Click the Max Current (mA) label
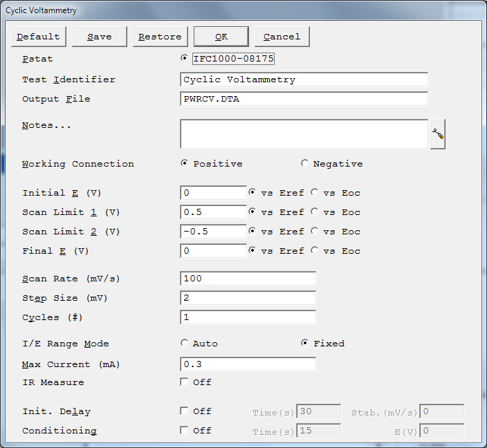Image resolution: width=487 pixels, height=448 pixels. (71, 364)
